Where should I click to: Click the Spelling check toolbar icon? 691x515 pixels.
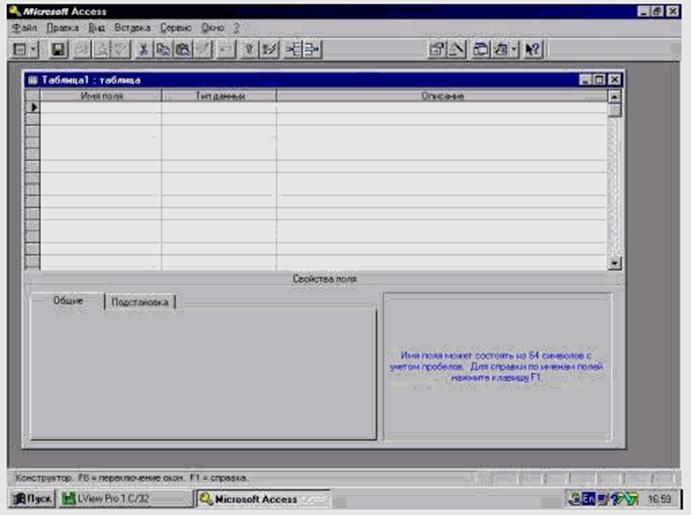click(x=120, y=49)
